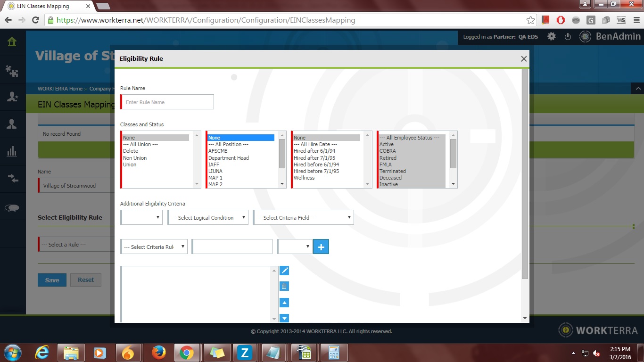Click the pencil edit criteria icon
Screen dimensions: 644x362
(284, 271)
